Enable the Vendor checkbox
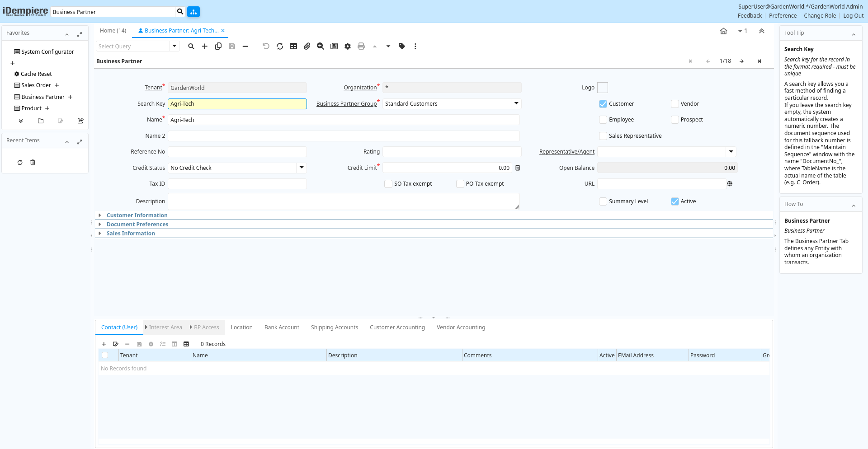 point(675,104)
